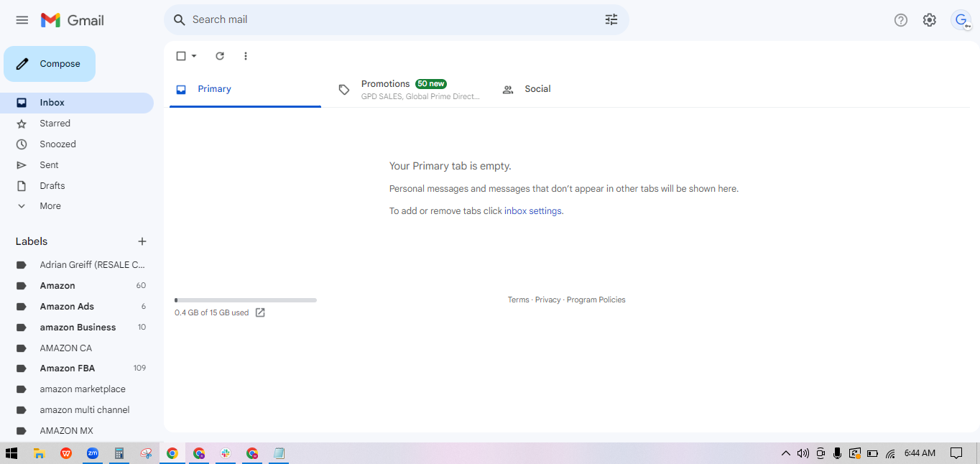
Task: Create a new label with plus icon
Action: 142,241
